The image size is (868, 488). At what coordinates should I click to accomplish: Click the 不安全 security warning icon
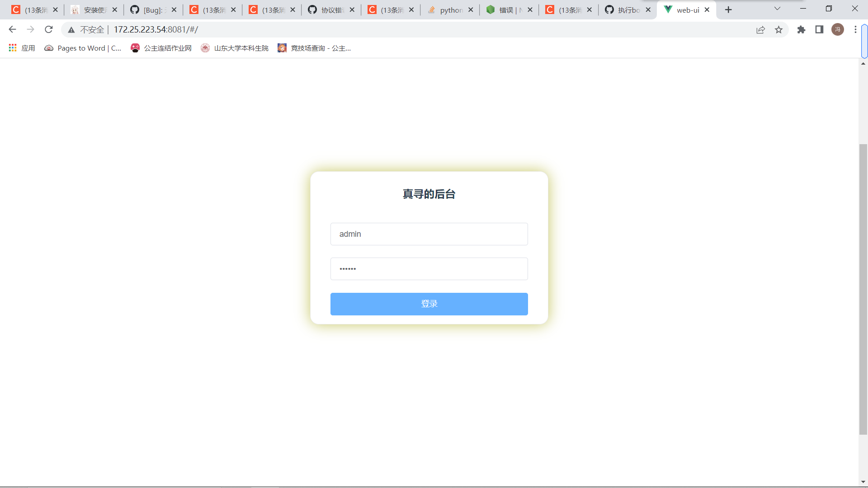(x=71, y=29)
